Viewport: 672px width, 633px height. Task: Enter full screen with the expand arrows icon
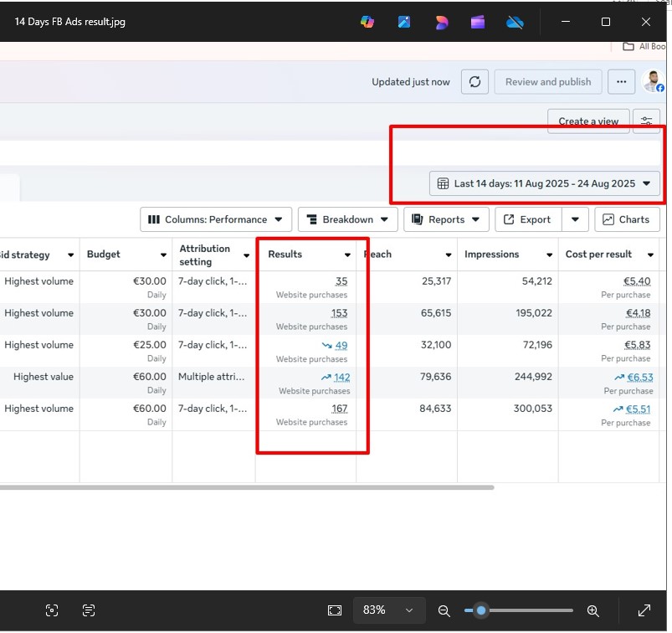pyautogui.click(x=644, y=610)
